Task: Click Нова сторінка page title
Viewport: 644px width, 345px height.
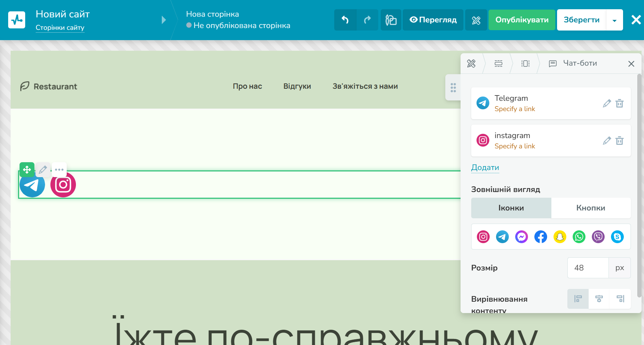Action: (x=213, y=14)
